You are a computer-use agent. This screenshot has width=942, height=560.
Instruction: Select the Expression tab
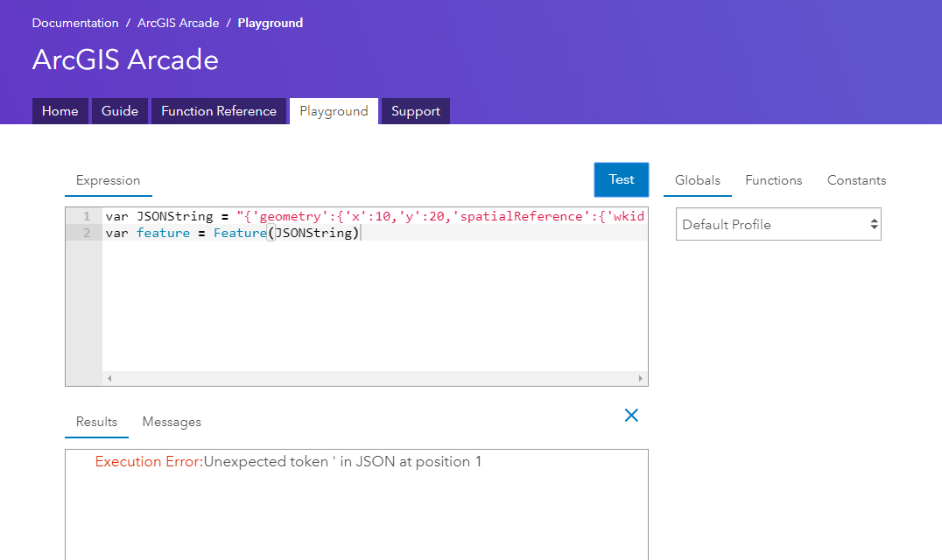109,180
